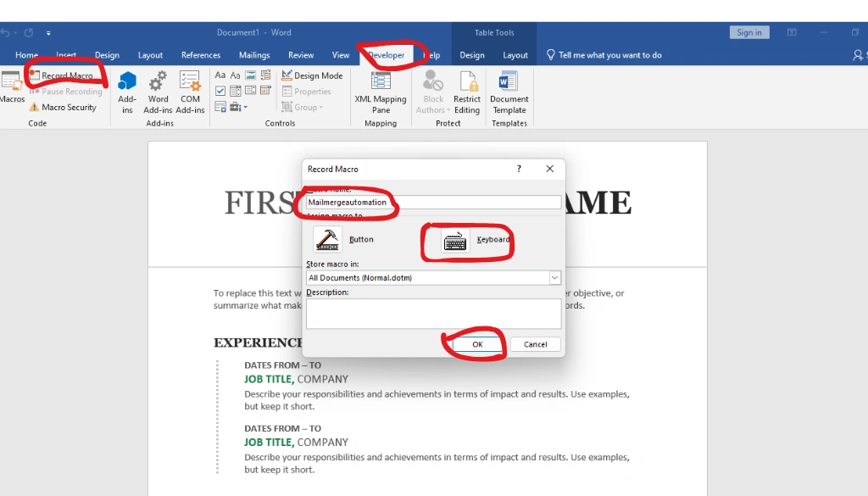Open Restrict Editing pane

click(467, 92)
